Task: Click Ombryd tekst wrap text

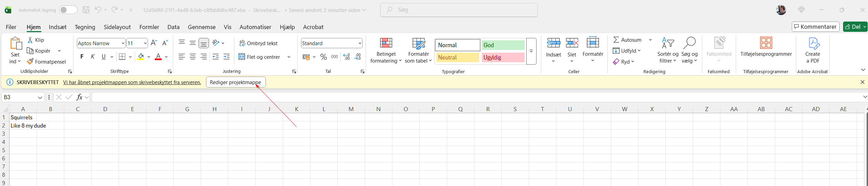Action: point(258,43)
